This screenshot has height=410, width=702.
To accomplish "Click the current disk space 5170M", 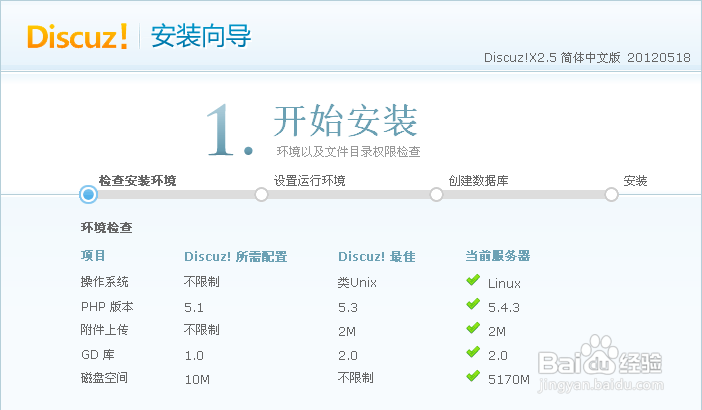I will [x=509, y=380].
